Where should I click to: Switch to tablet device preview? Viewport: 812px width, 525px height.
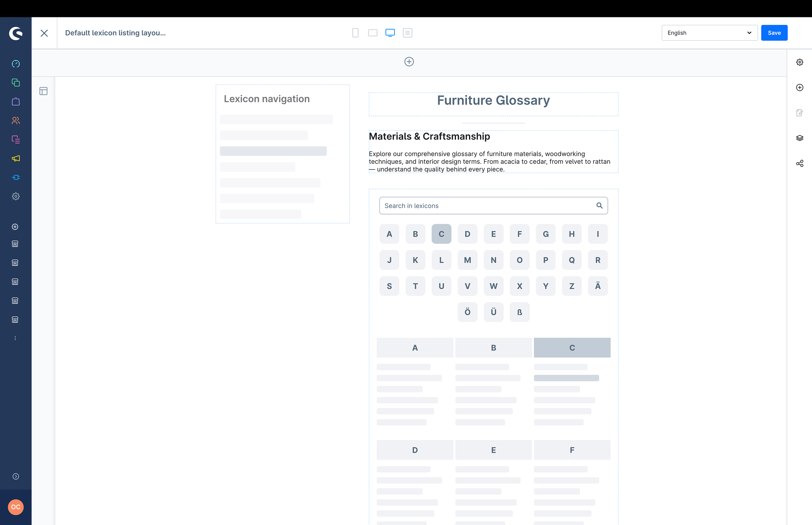(x=373, y=33)
